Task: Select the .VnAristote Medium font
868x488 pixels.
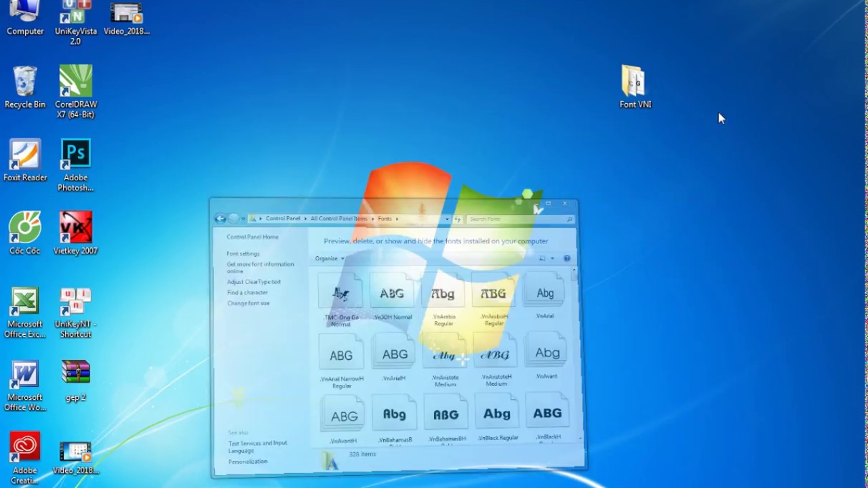Action: [446, 361]
